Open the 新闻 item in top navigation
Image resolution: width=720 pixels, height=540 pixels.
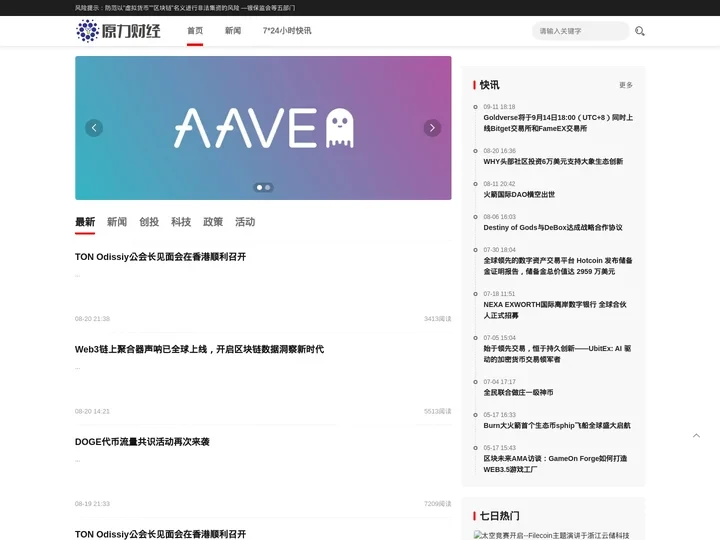pyautogui.click(x=233, y=31)
